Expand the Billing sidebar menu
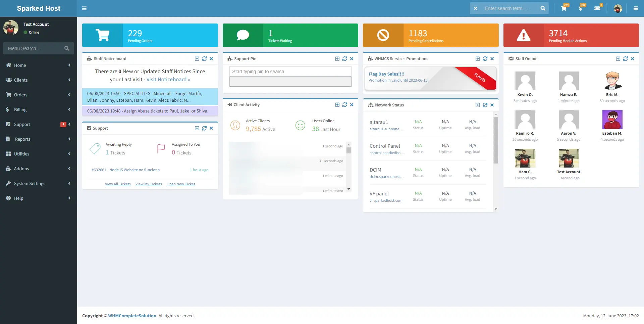Image resolution: width=644 pixels, height=324 pixels. click(39, 109)
